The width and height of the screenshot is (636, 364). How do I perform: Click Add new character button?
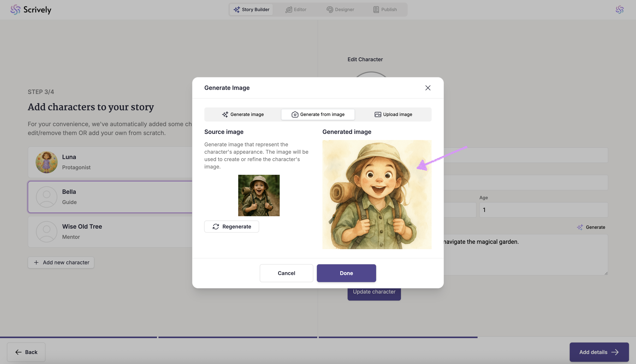click(x=61, y=262)
